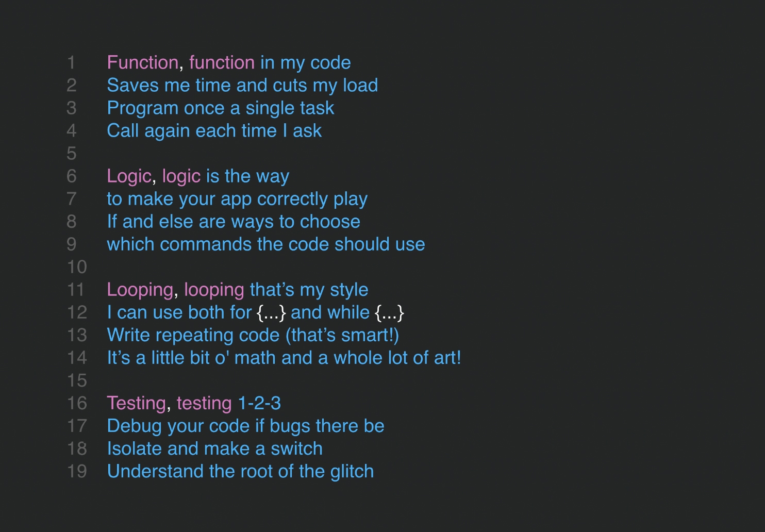Viewport: 765px width, 532px height.
Task: Click the pink capitalized word "Logic"
Action: coord(129,176)
